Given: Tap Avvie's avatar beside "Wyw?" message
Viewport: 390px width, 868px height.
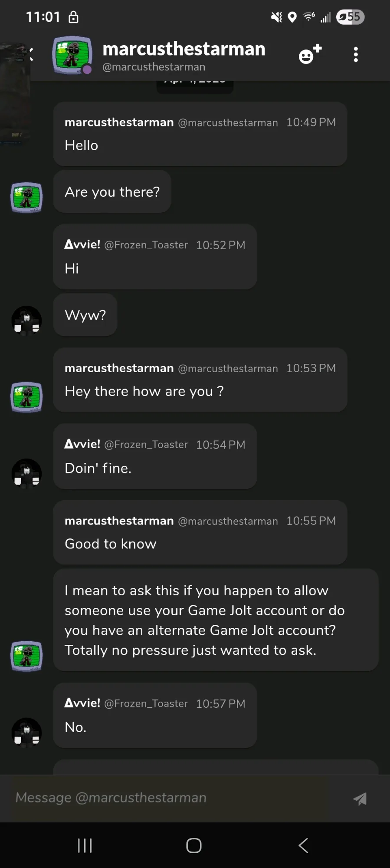Looking at the screenshot, I should click(x=26, y=321).
